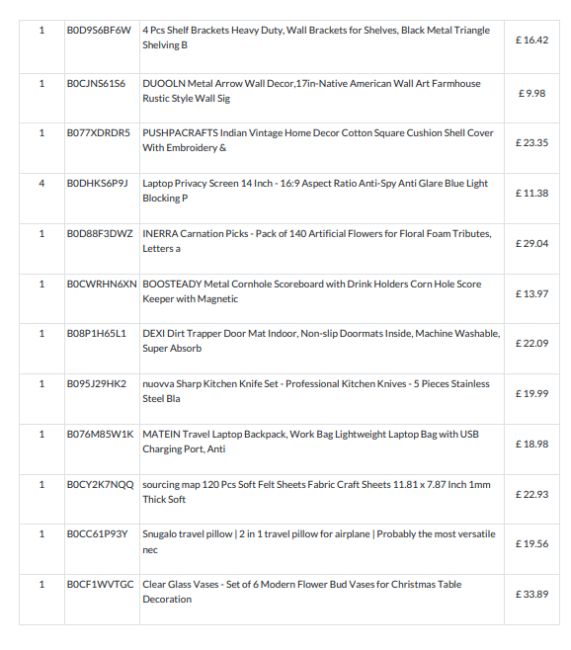The height and width of the screenshot is (650, 571).
Task: Click ASIN code B0D9S6BF6W
Action: [99, 30]
